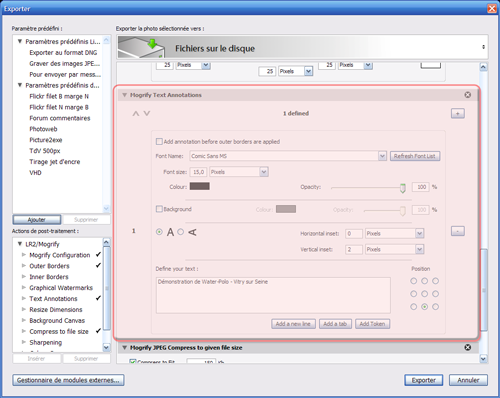Select 'Text Annotations' post-process action

pos(53,299)
